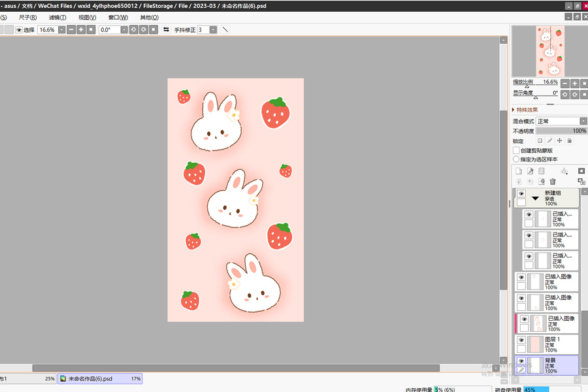Rotate canvas counterclockwise from the top toolbar
Viewport: 588px width, 392px height.
point(134,29)
